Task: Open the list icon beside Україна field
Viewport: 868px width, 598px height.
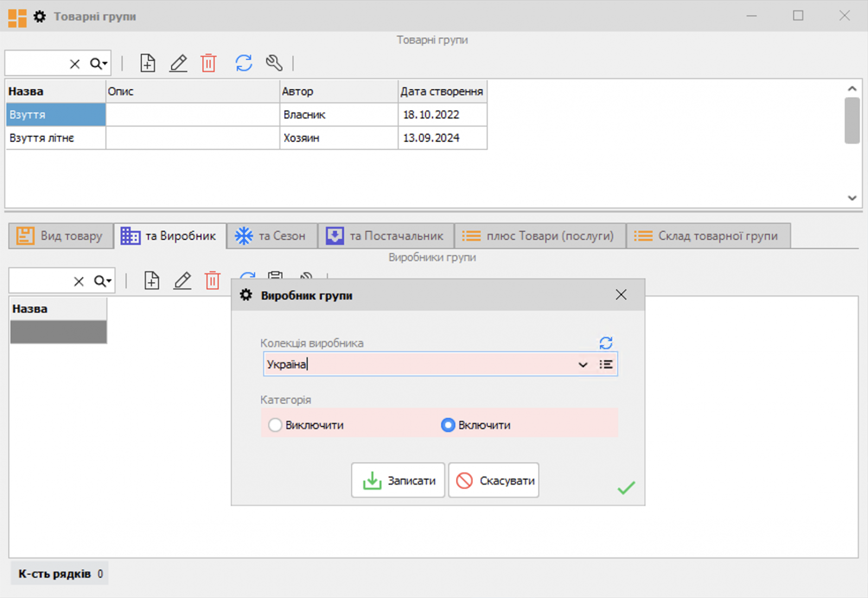Action: [x=606, y=365]
